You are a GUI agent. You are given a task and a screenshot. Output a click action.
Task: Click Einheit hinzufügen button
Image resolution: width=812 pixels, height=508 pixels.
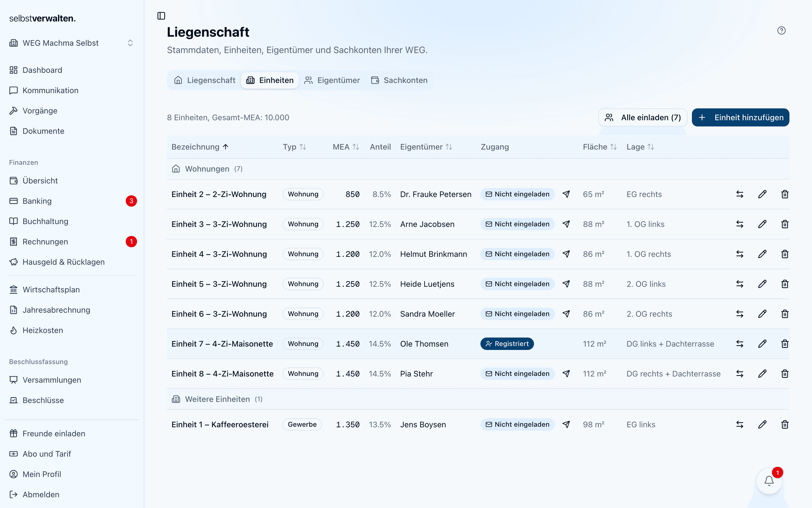pyautogui.click(x=741, y=118)
